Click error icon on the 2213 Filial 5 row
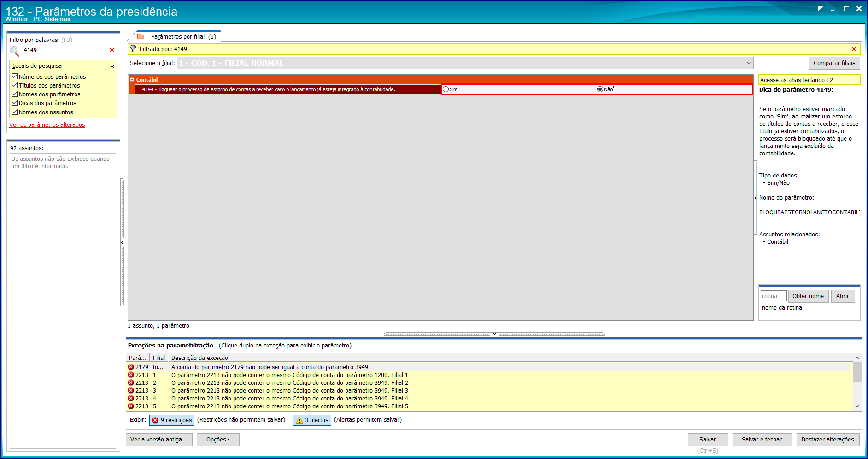This screenshot has width=868, height=459. click(x=131, y=406)
